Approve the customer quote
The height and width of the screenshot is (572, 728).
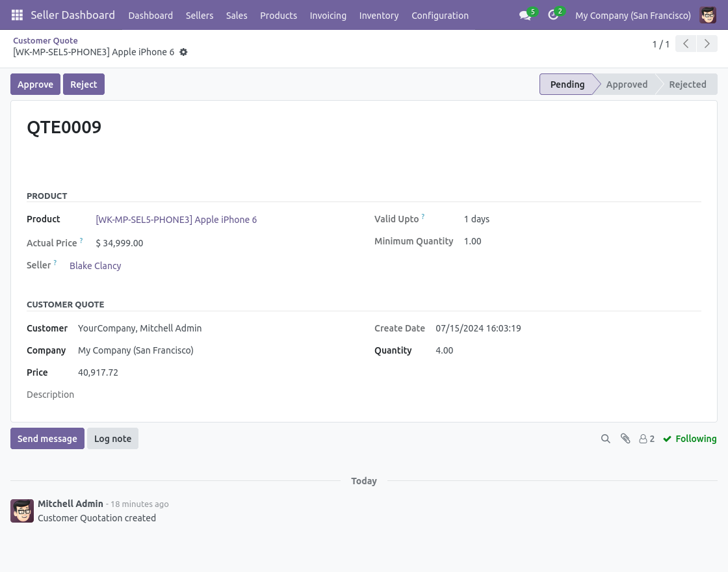[35, 84]
